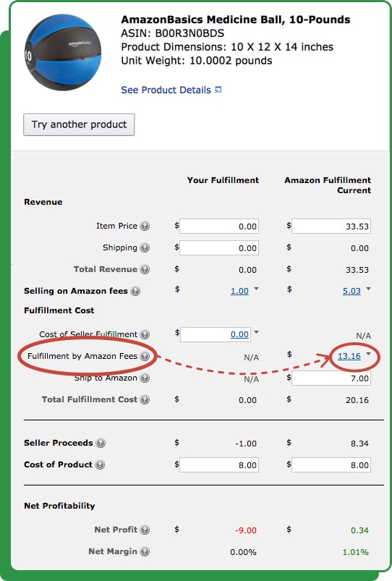392x581 pixels.
Task: Expand the 13.16 FBA fees dropdown arrow
Action: click(368, 355)
